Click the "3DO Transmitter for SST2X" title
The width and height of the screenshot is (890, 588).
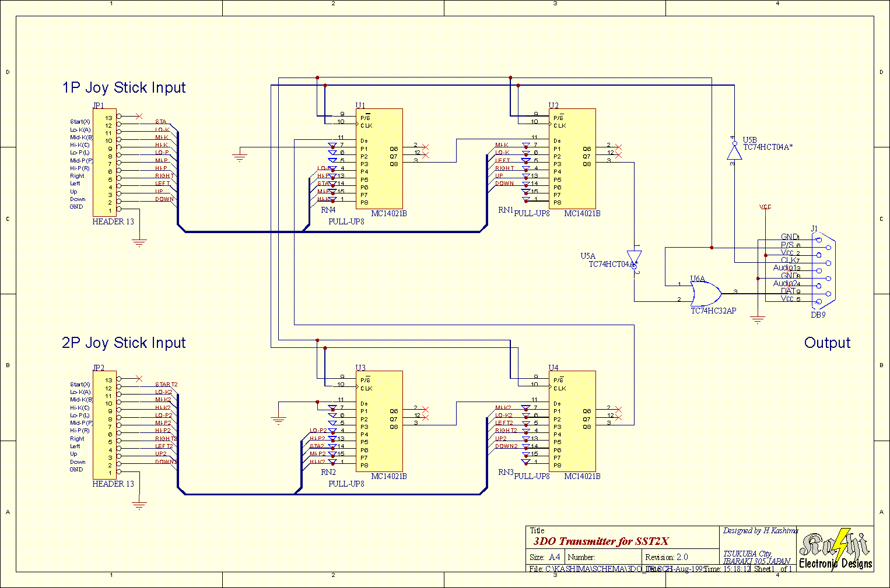(601, 541)
